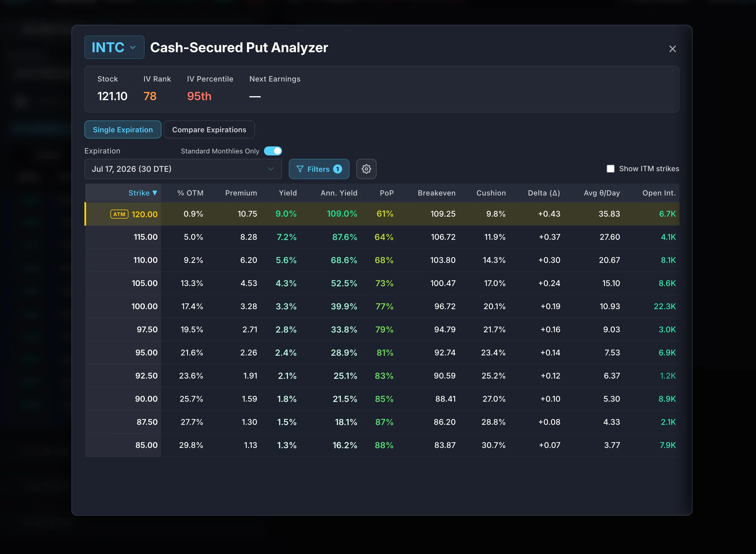The width and height of the screenshot is (756, 554).
Task: Click the 30.7% cushion value
Action: pyautogui.click(x=493, y=445)
